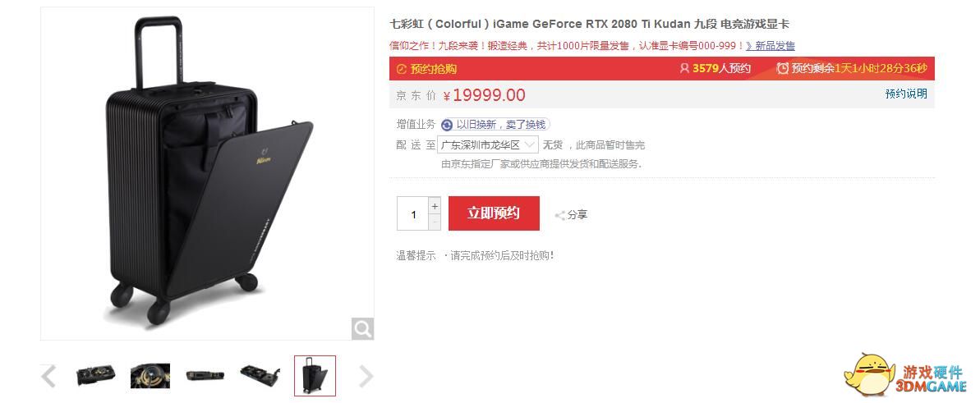Click the 立即预约 reserve button
This screenshot has height=403, width=980.
pos(494,213)
